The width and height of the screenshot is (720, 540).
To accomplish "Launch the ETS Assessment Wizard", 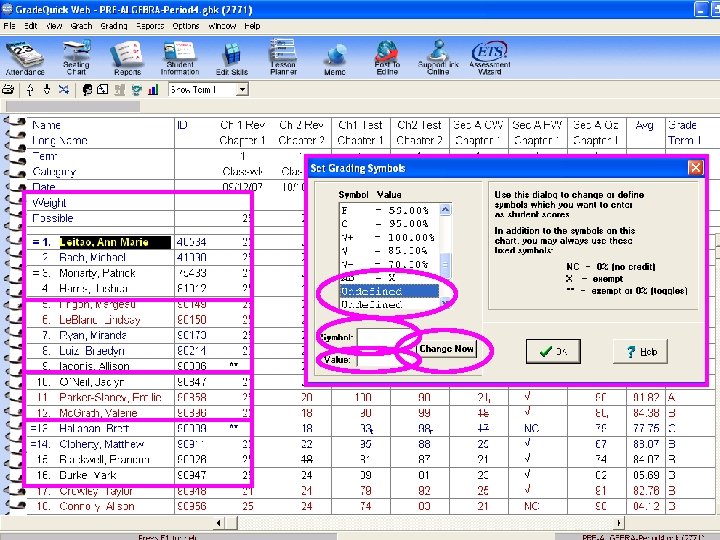I will pyautogui.click(x=489, y=58).
